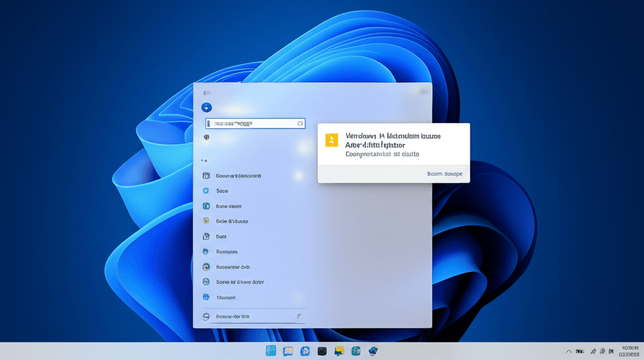Viewport: 644px width, 360px height.
Task: Click the small icon right of 'Boame-rlor 909'
Action: point(299,316)
